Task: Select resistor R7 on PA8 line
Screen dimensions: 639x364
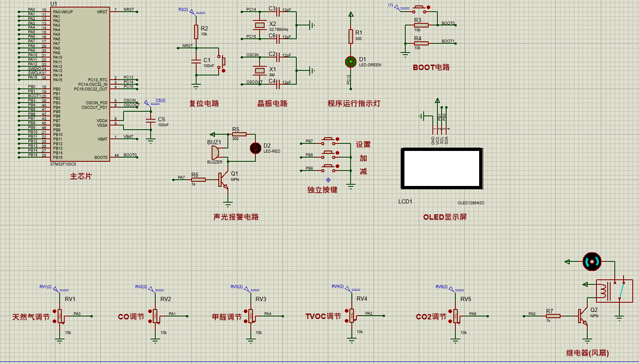Action: 553,316
